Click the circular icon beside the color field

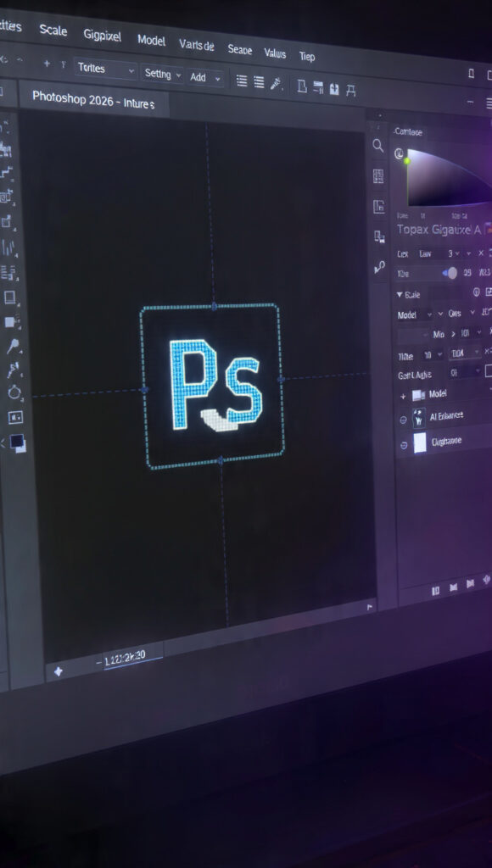399,154
